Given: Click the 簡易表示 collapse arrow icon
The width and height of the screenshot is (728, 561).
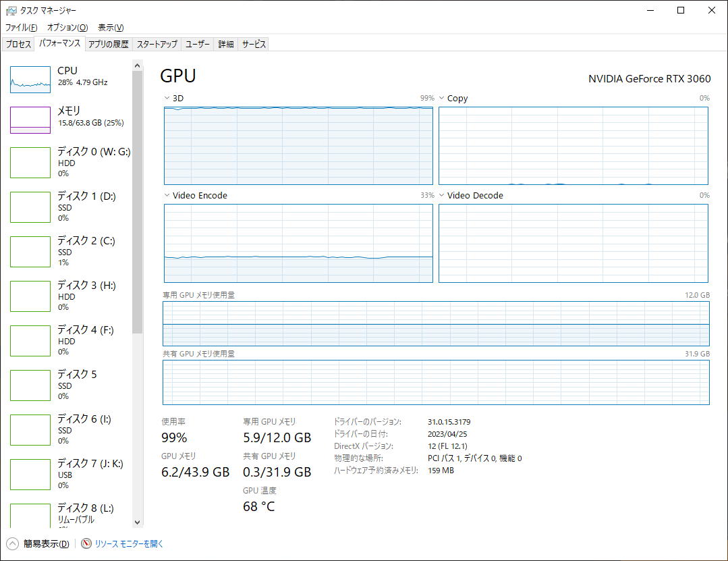Looking at the screenshot, I should [x=12, y=543].
